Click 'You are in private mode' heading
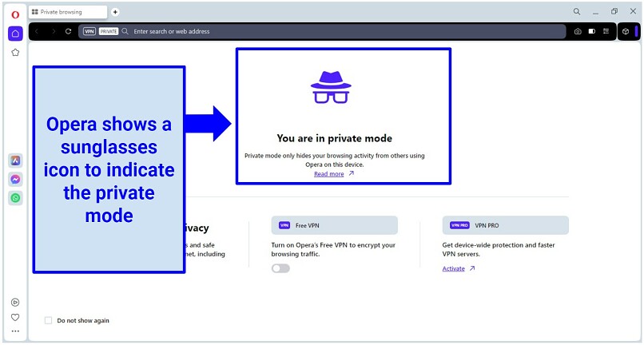 [x=334, y=138]
